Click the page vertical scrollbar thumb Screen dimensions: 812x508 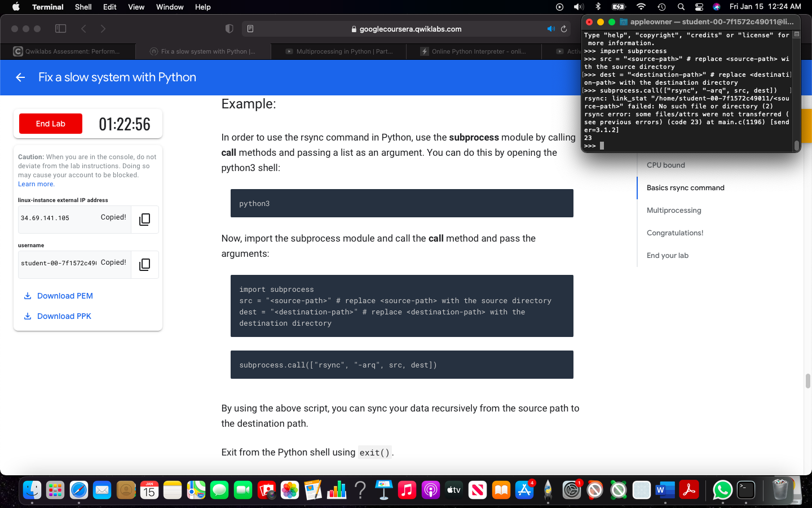point(807,381)
